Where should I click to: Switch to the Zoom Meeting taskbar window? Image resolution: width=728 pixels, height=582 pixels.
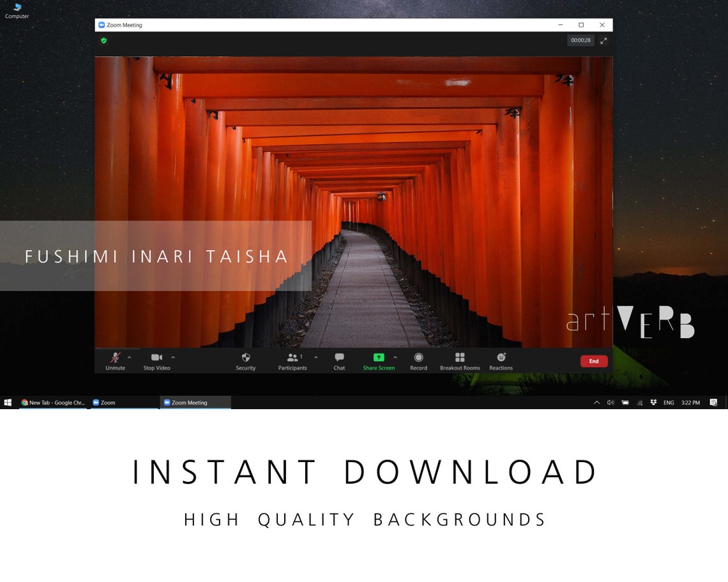point(192,403)
